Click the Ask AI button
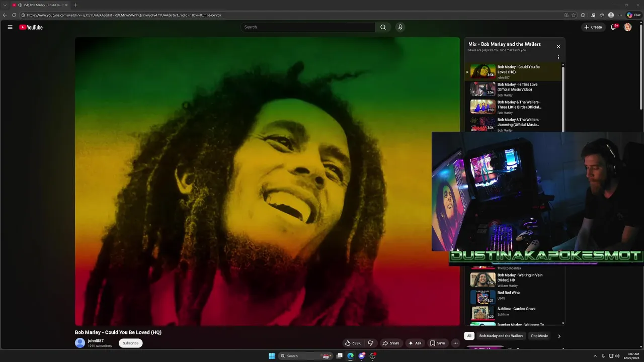The height and width of the screenshot is (362, 644). tap(415, 343)
